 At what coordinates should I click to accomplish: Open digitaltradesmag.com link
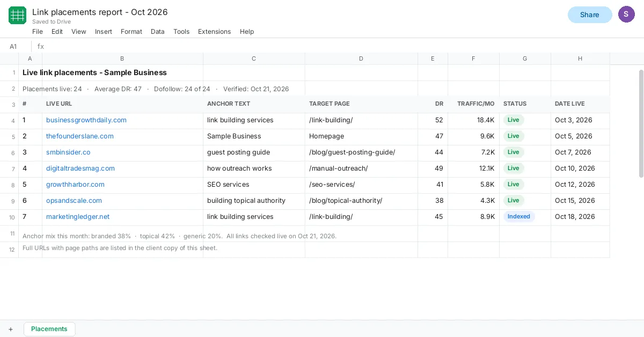pyautogui.click(x=80, y=169)
